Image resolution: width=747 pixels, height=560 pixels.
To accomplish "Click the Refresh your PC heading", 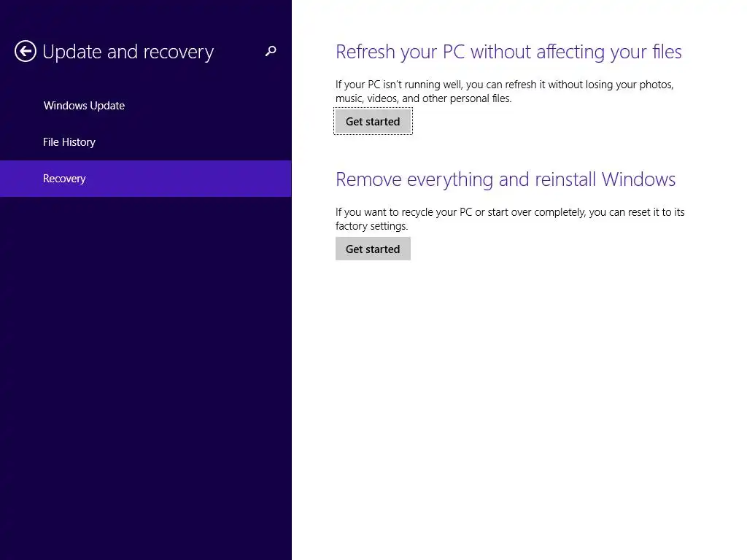I will click(508, 52).
